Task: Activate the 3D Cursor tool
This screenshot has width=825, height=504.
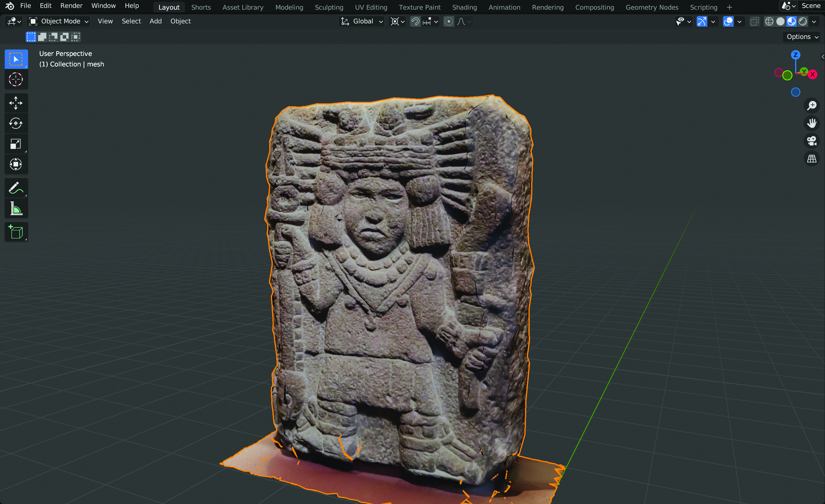Action: tap(16, 80)
